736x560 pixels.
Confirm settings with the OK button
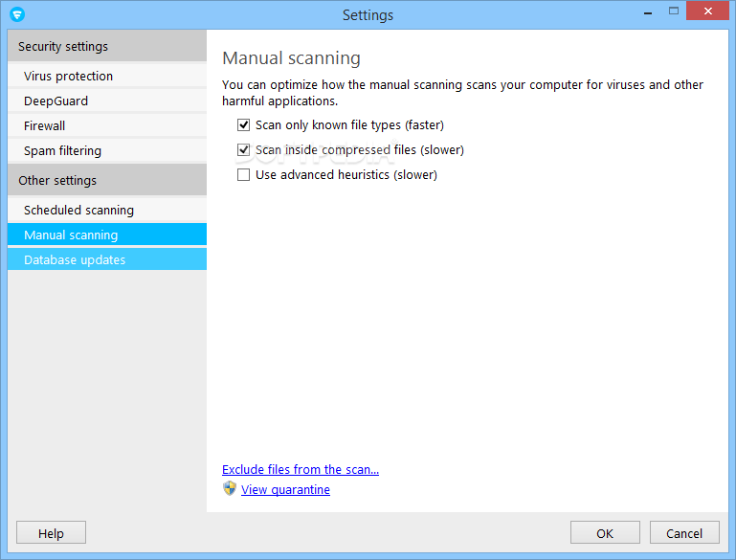point(605,533)
